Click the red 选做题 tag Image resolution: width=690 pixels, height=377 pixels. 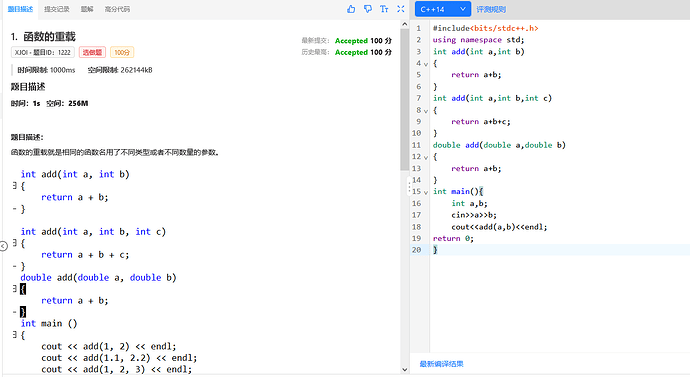coord(92,52)
